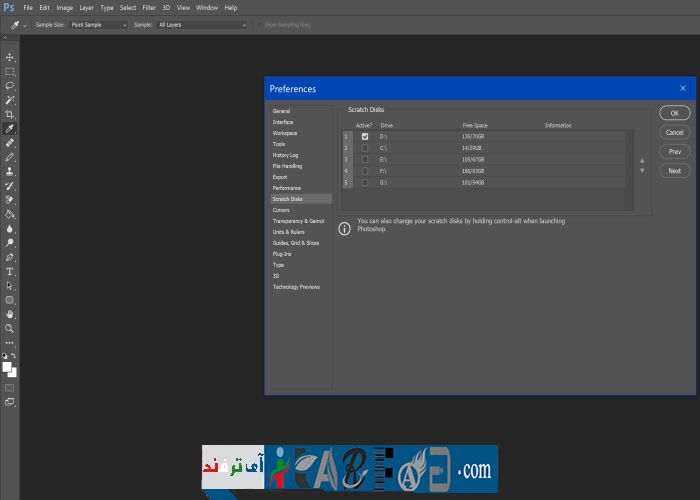The image size is (700, 500).
Task: Open the Sample Size dropdown
Action: coord(98,24)
